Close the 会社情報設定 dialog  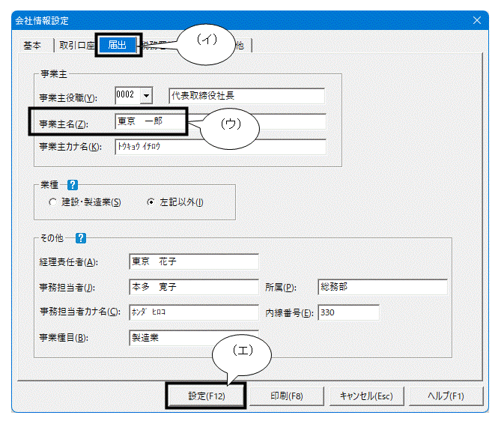pyautogui.click(x=477, y=20)
